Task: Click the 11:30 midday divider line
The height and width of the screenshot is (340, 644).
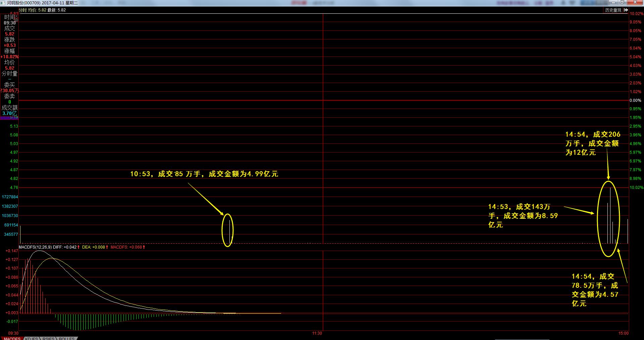Action: click(323, 167)
